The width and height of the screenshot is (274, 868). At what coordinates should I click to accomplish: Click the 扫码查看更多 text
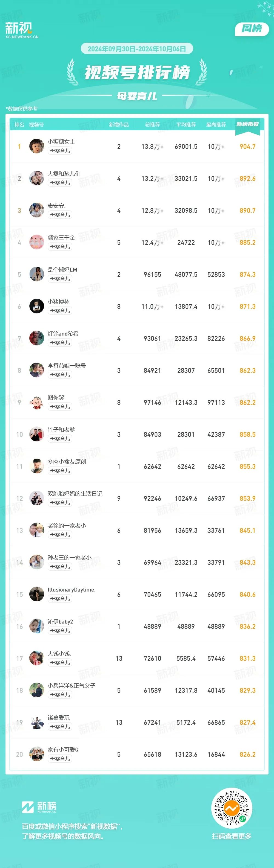(232, 836)
